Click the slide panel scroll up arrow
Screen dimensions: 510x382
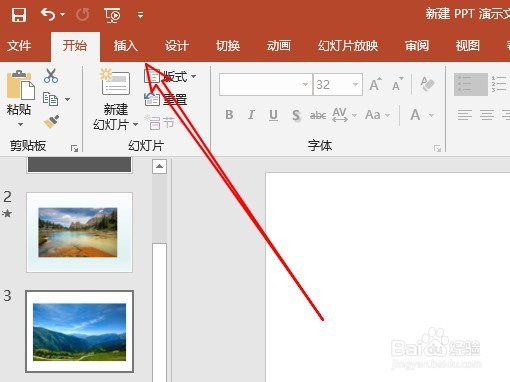pyautogui.click(x=159, y=166)
